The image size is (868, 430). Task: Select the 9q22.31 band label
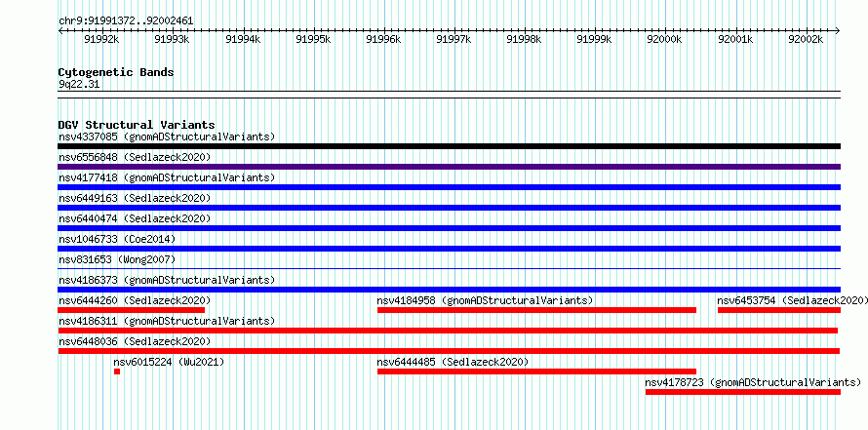click(x=79, y=84)
